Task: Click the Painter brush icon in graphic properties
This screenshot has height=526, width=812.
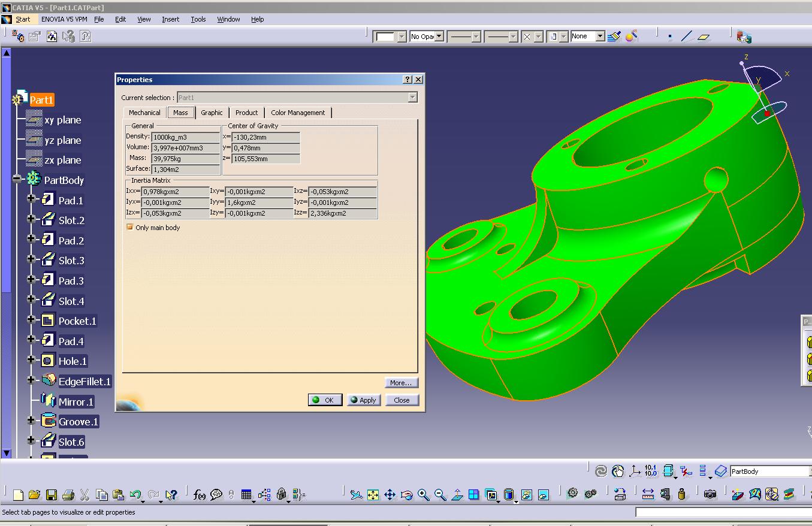Action: coord(614,37)
